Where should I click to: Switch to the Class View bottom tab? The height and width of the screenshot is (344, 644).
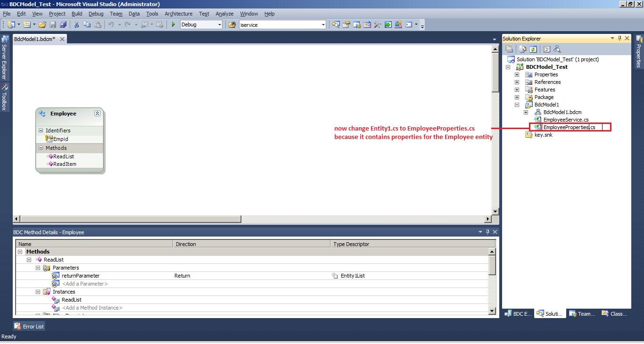click(614, 313)
